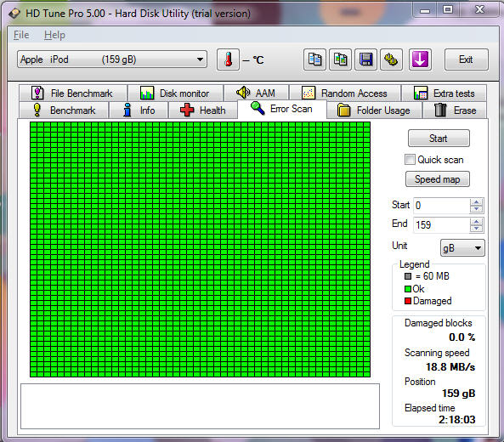The width and height of the screenshot is (504, 442).
Task: Open the File menu
Action: tap(21, 35)
